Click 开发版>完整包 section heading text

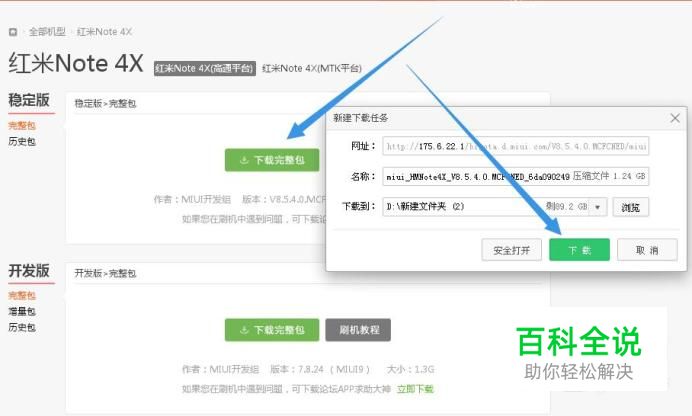click(x=105, y=274)
